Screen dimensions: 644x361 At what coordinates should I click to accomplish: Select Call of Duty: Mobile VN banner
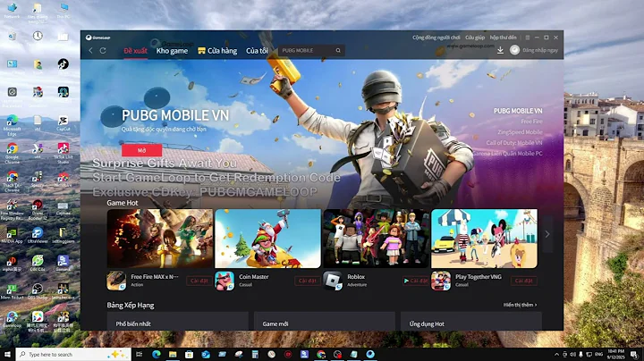(x=514, y=143)
